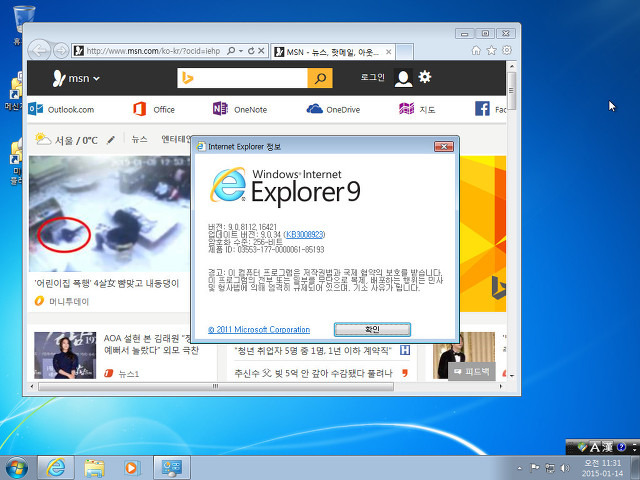Refresh the page with the reload icon
The width and height of the screenshot is (640, 480).
(x=251, y=51)
